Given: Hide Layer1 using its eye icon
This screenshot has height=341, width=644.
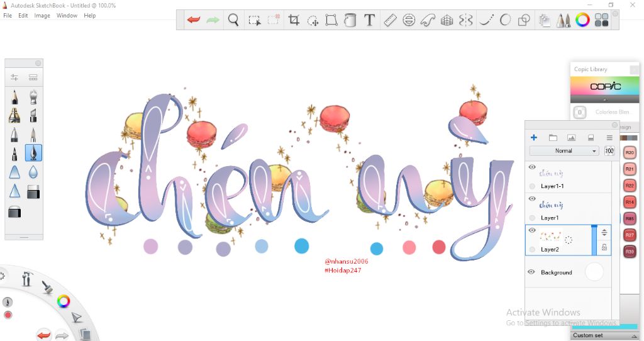Looking at the screenshot, I should (x=532, y=199).
